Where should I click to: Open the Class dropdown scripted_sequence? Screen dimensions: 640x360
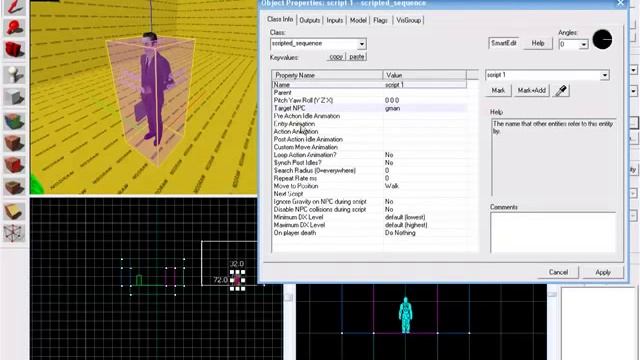318,44
